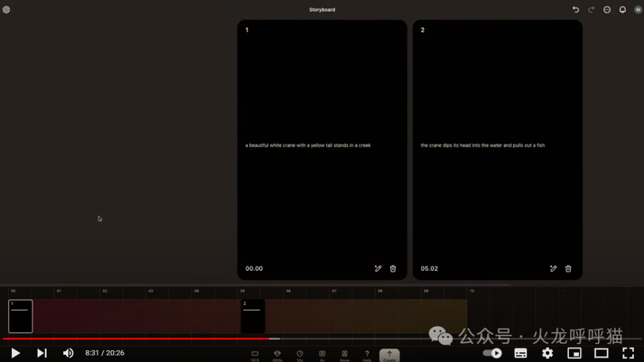Skip to the next video
Image resolution: width=644 pixels, height=362 pixels.
tap(42, 353)
